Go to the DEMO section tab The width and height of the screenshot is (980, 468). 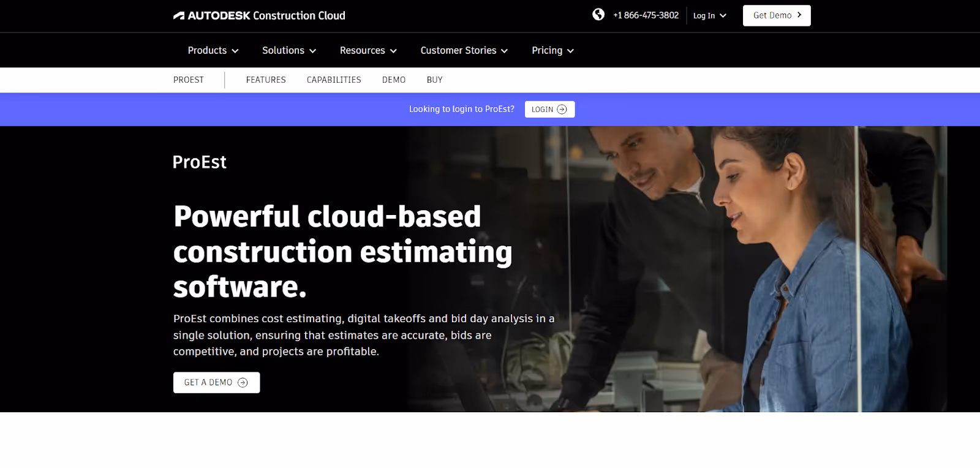[x=394, y=80]
